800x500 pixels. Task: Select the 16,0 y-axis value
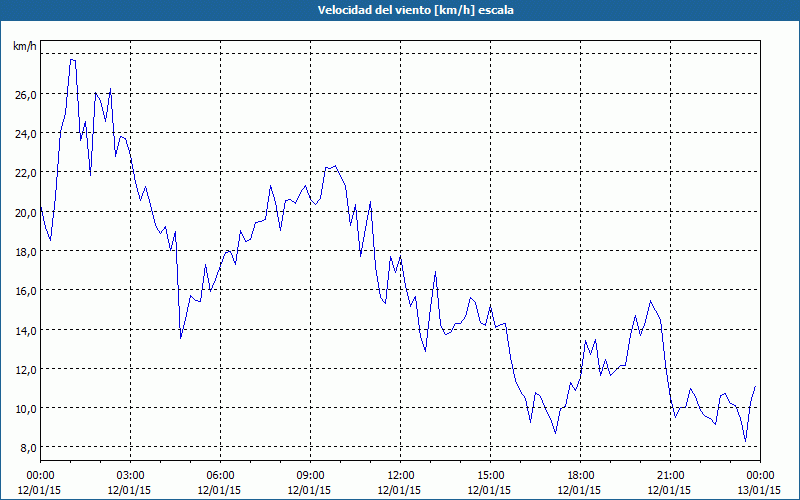click(26, 291)
